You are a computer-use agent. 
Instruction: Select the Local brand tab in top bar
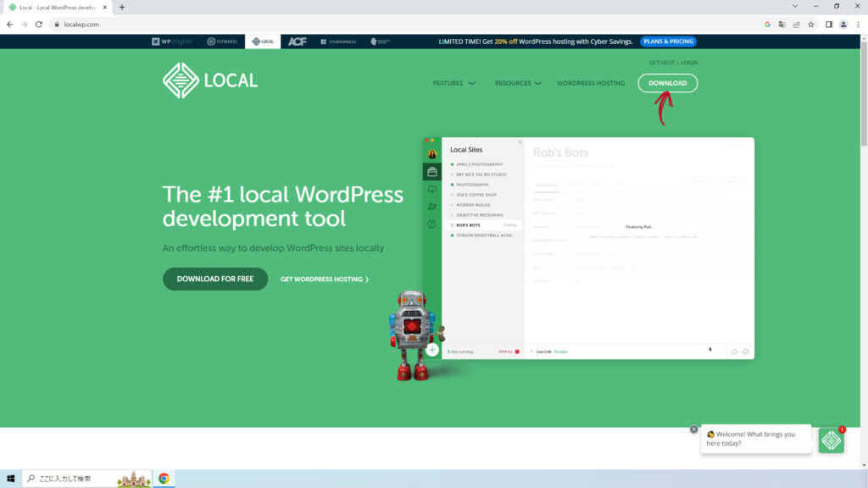click(263, 42)
